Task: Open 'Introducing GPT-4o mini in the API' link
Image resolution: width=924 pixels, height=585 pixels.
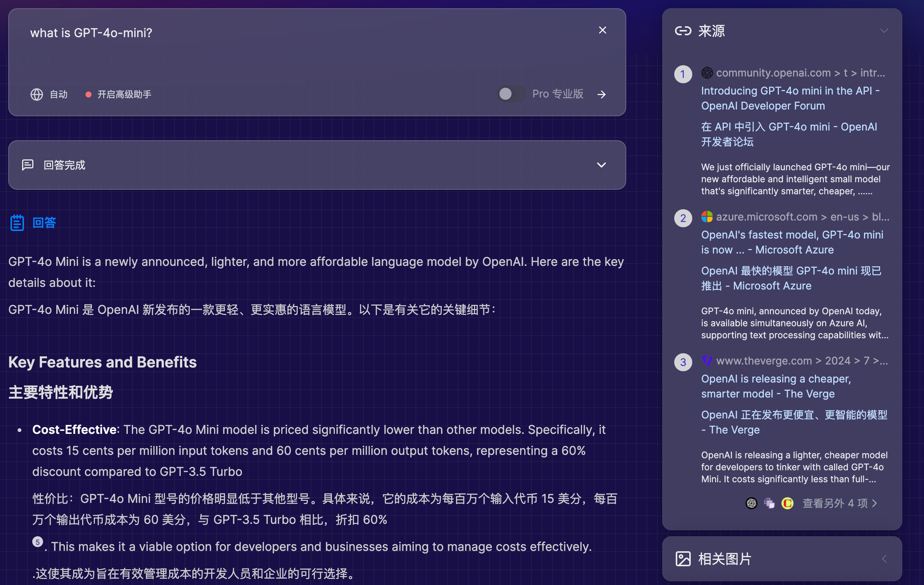Action: pyautogui.click(x=790, y=98)
